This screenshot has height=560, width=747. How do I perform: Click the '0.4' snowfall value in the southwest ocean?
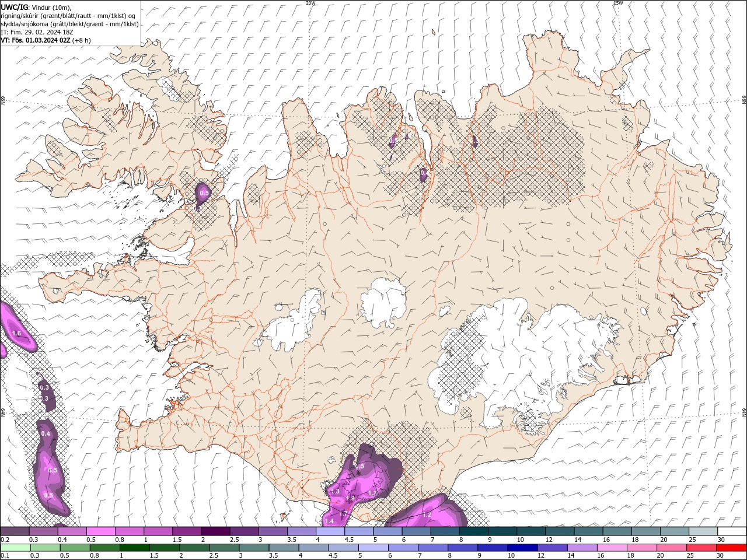[x=46, y=433]
